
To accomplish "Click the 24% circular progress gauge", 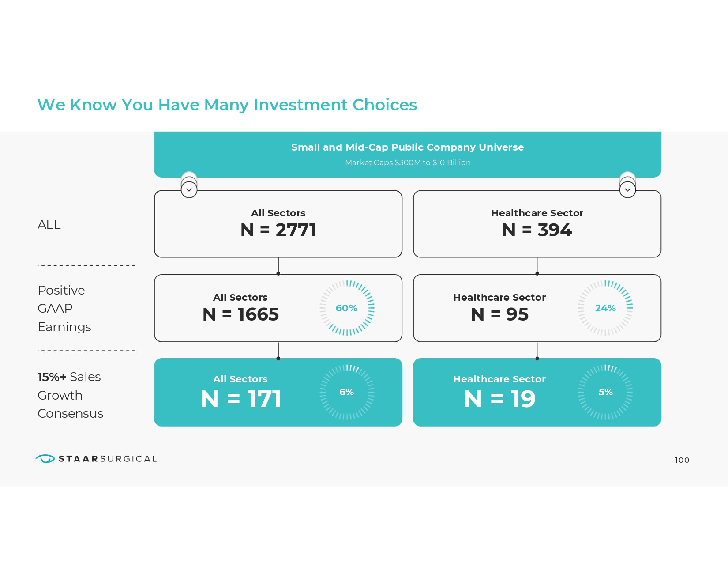I will click(x=605, y=308).
